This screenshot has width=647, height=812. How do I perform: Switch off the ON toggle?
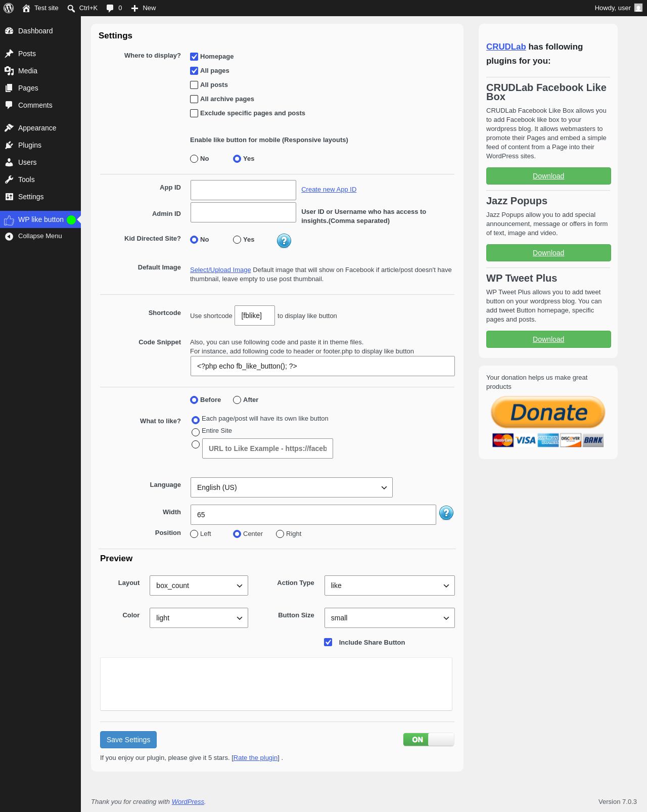click(x=429, y=740)
